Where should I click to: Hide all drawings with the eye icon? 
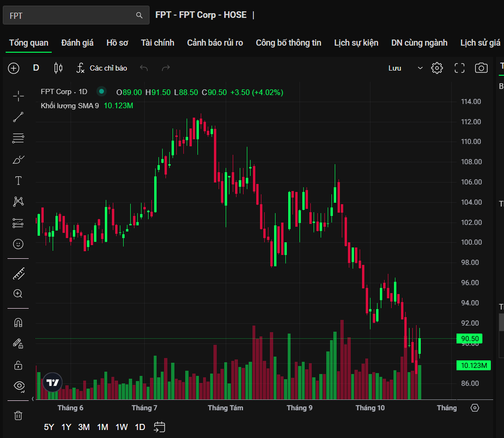pyautogui.click(x=19, y=386)
